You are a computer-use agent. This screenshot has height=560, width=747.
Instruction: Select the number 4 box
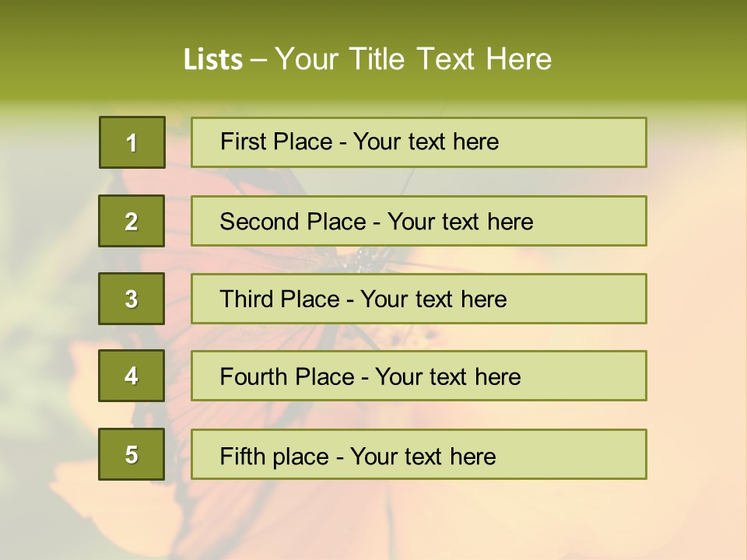click(x=132, y=376)
